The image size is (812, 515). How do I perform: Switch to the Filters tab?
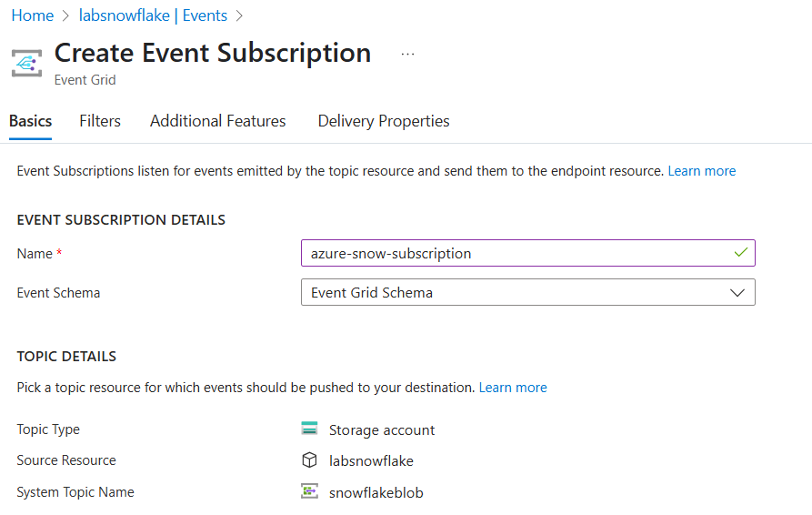click(x=100, y=121)
